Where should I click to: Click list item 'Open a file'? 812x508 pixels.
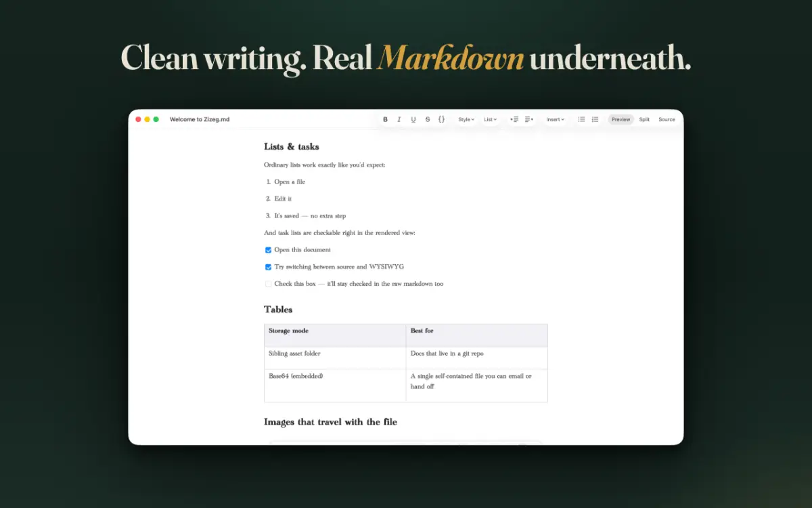click(x=290, y=182)
